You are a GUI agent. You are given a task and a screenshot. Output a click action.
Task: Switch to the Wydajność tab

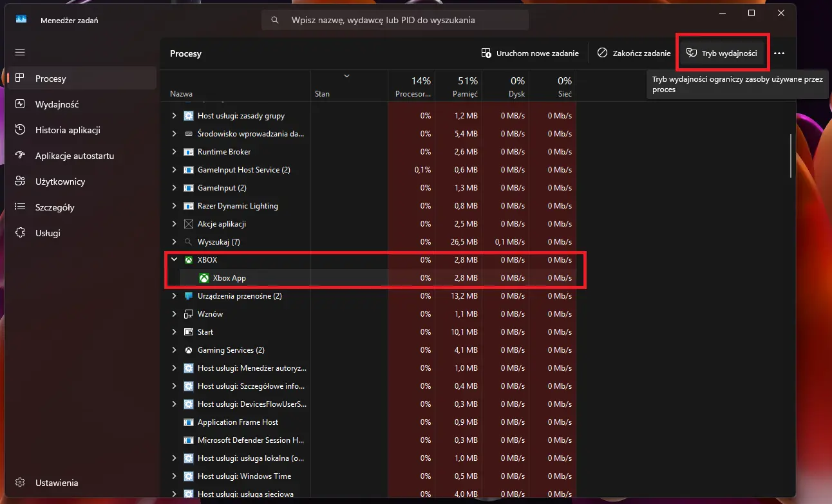pyautogui.click(x=83, y=104)
